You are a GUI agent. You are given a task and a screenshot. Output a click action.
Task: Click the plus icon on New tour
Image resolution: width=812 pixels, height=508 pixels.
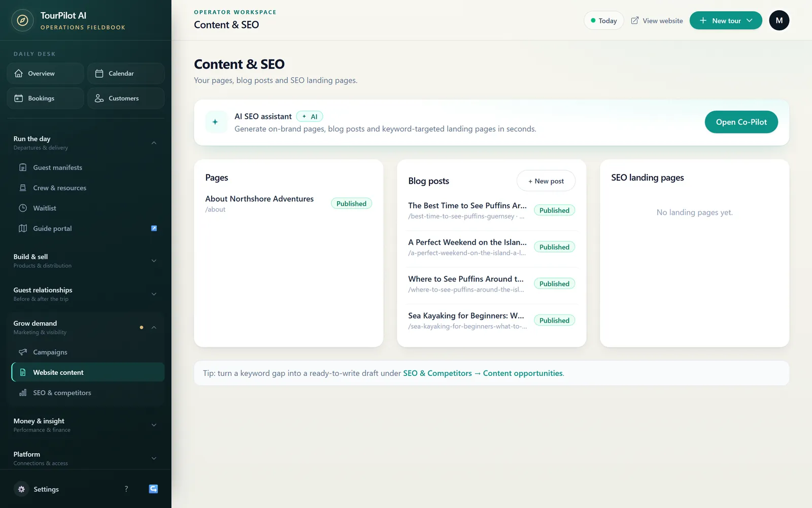[703, 21]
